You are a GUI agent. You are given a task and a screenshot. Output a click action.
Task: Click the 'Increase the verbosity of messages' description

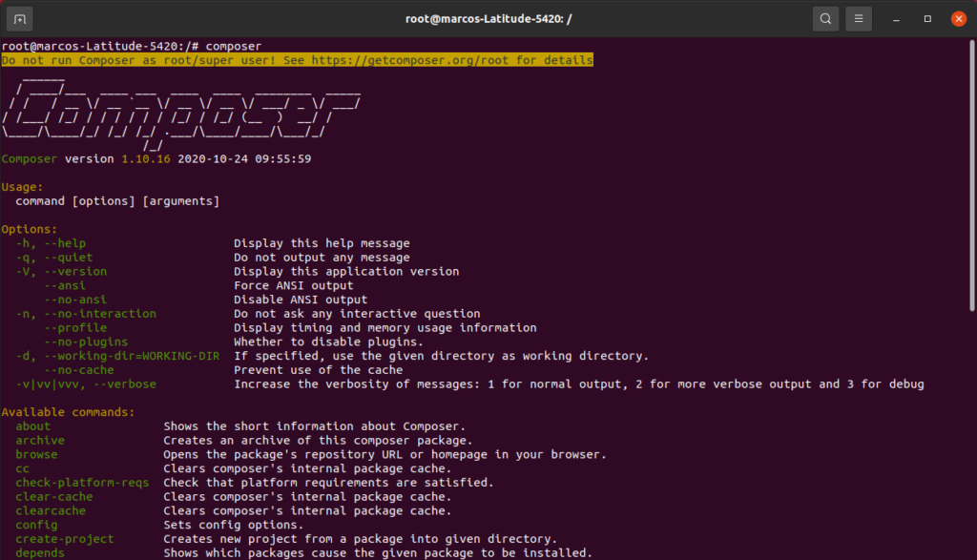click(x=579, y=384)
